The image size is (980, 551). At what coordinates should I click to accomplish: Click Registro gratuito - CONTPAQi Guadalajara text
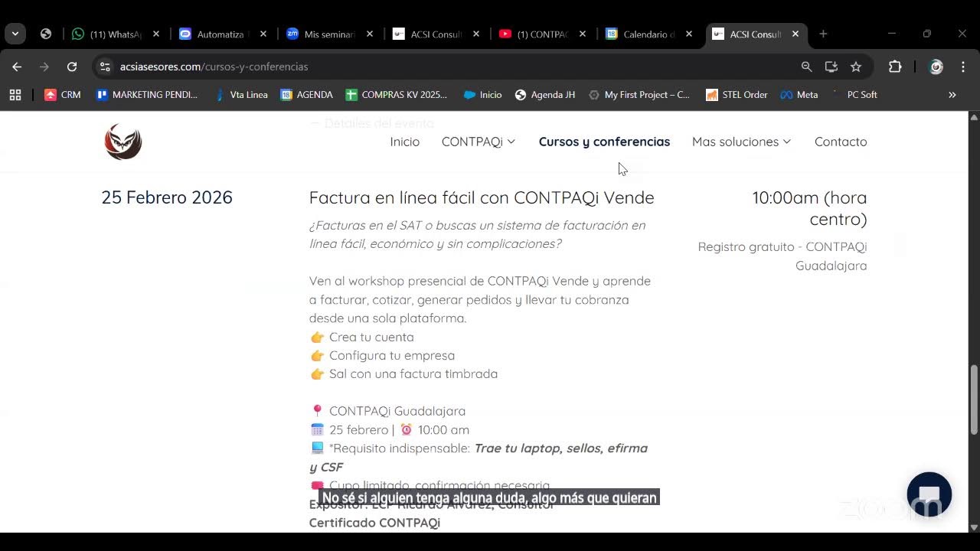pos(782,256)
